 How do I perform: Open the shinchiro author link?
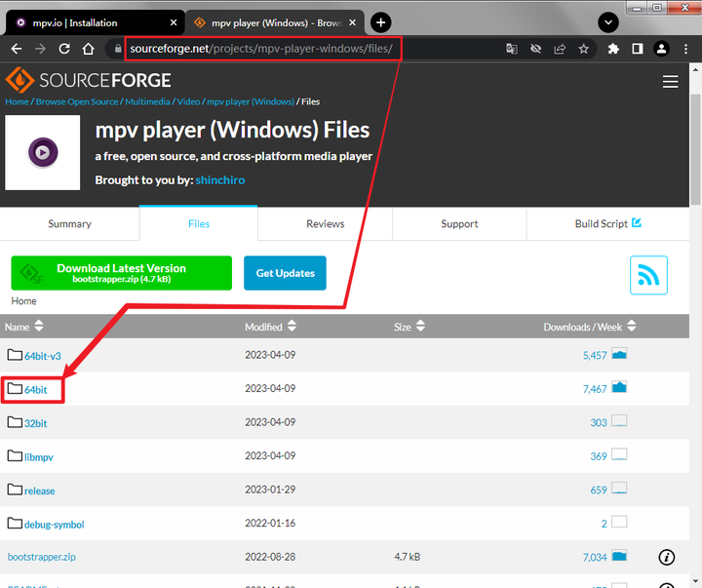(219, 180)
